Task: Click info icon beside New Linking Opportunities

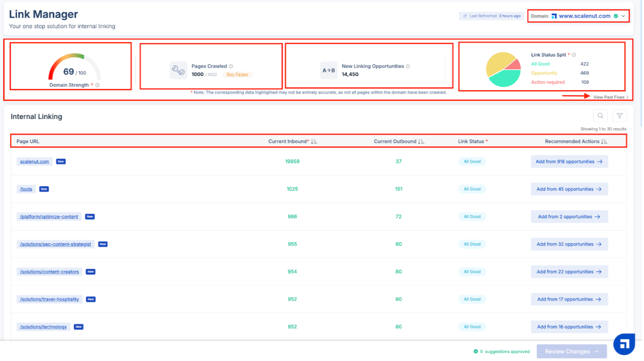Action: [408, 66]
